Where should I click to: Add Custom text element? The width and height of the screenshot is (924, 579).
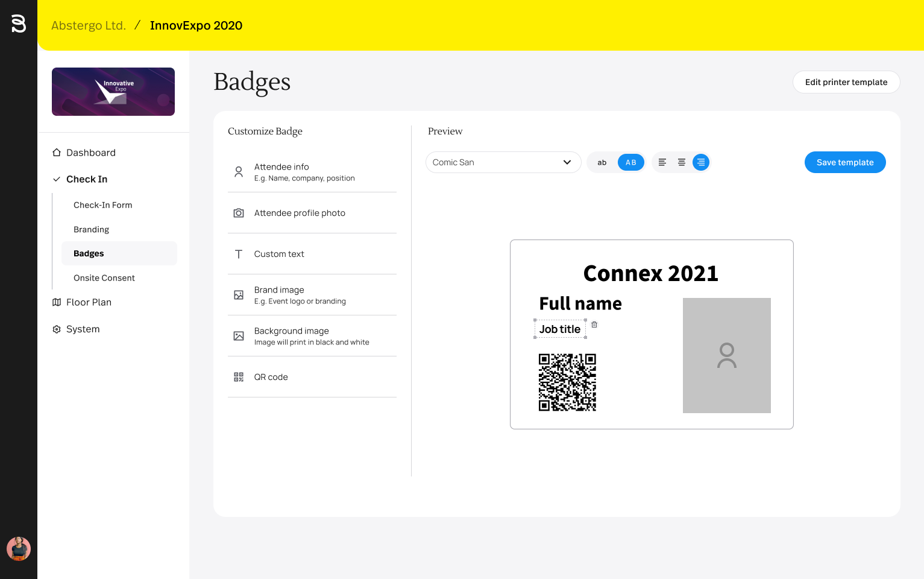[x=312, y=254]
